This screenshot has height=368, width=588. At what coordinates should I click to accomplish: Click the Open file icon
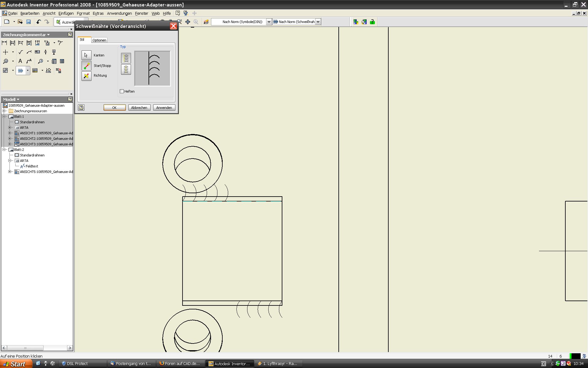pos(20,22)
